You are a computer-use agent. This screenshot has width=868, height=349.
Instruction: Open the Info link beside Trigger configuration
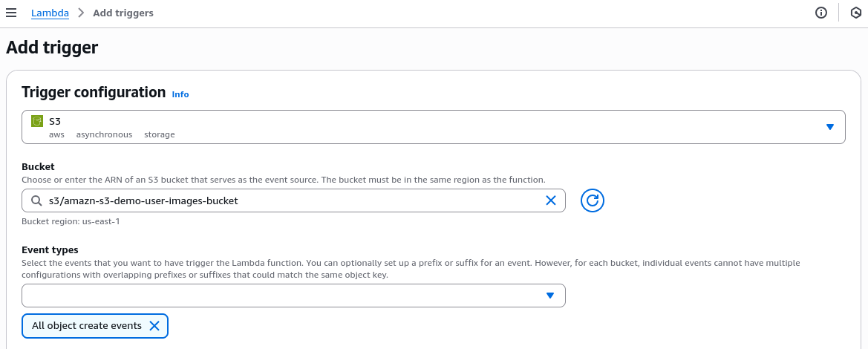click(x=180, y=94)
